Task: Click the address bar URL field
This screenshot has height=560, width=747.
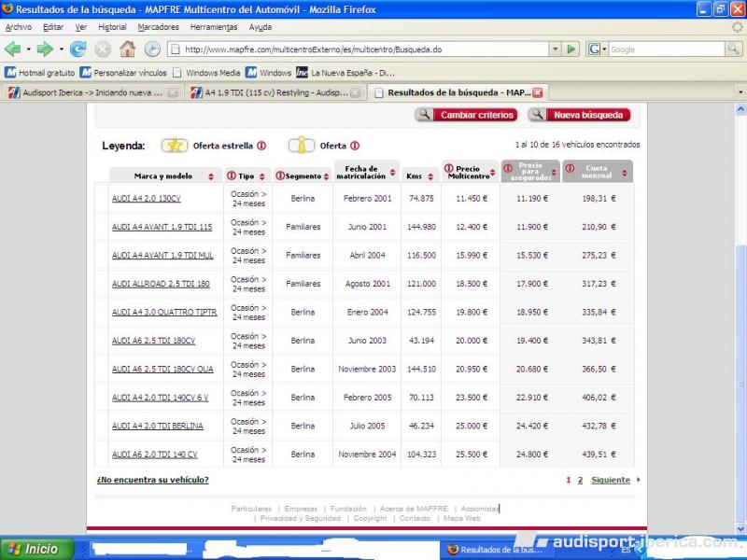Action: tap(359, 49)
